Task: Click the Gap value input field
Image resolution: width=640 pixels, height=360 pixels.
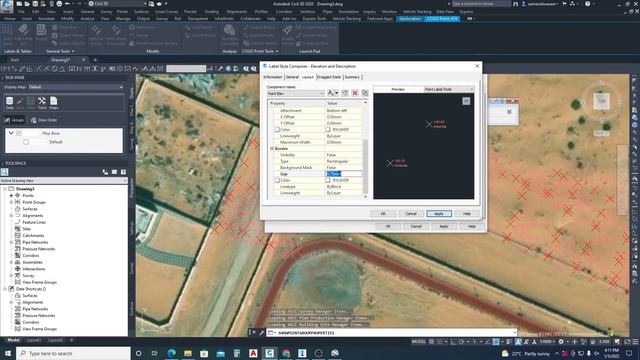Action: pos(343,174)
